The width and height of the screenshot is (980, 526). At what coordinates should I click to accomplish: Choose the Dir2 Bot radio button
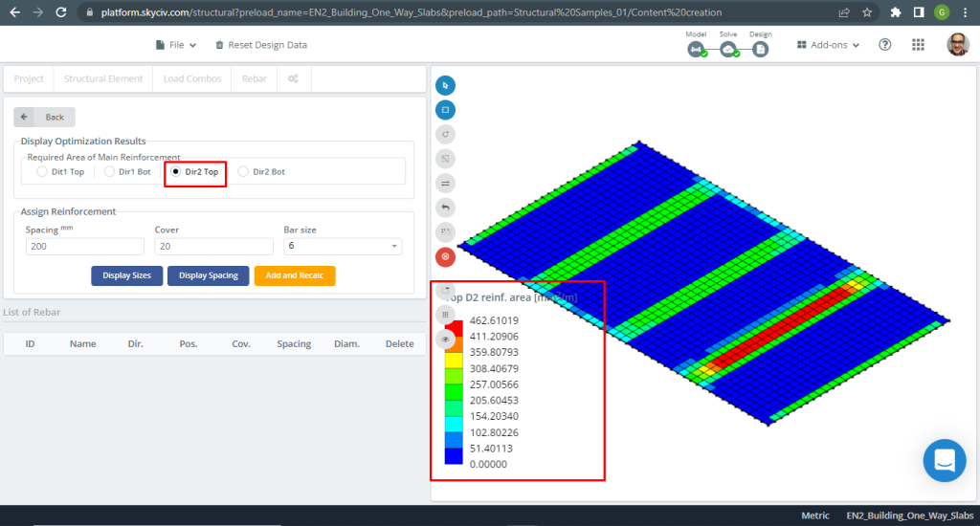tap(244, 172)
